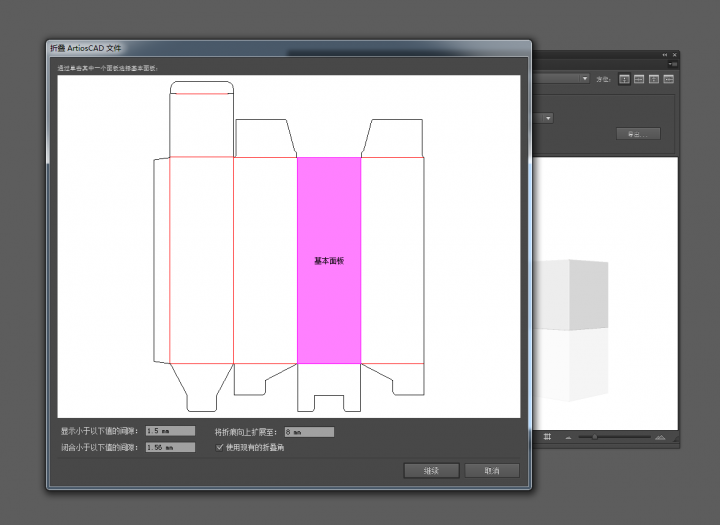Click the 取消 button

tap(491, 470)
